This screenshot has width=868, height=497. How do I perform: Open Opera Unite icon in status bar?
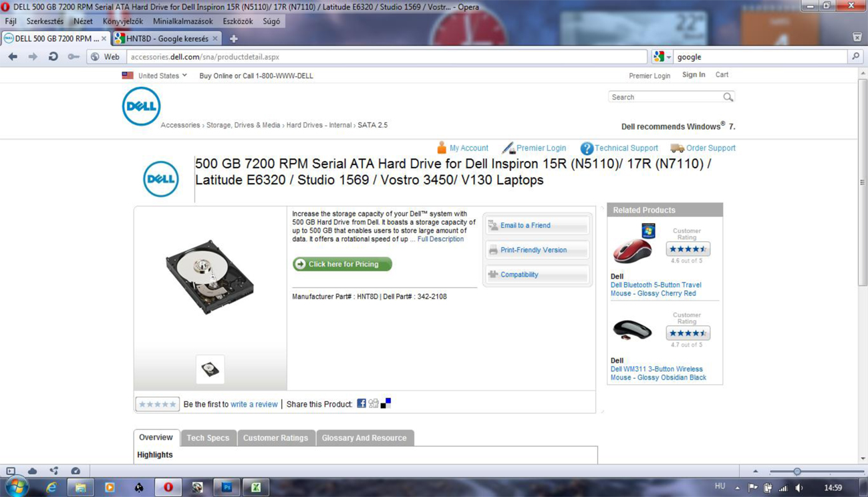point(54,471)
